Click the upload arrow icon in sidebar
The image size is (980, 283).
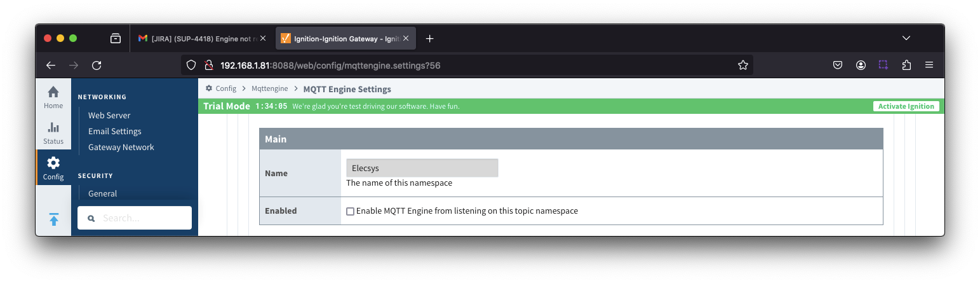coord(54,219)
